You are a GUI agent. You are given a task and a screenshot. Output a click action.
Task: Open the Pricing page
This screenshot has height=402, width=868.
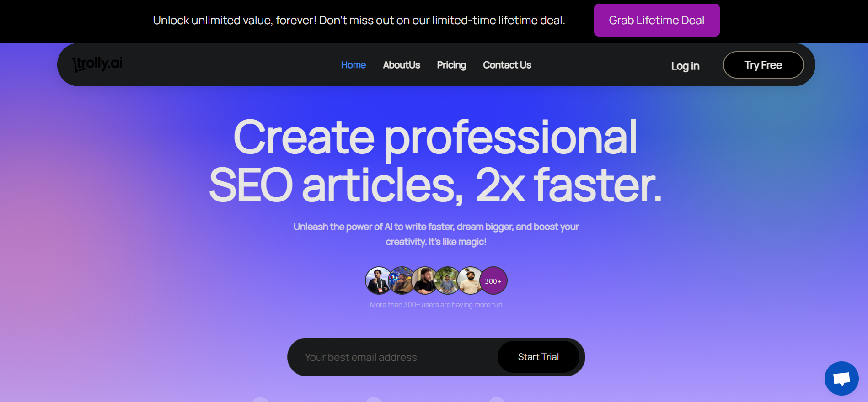(451, 65)
